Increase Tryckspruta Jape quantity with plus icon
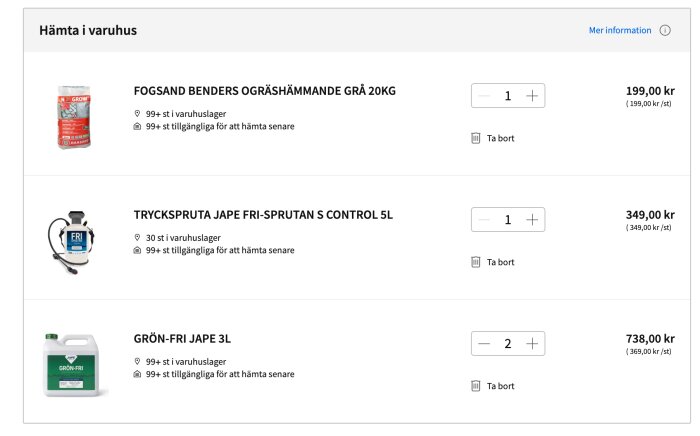Image resolution: width=700 pixels, height=436 pixels. click(532, 220)
